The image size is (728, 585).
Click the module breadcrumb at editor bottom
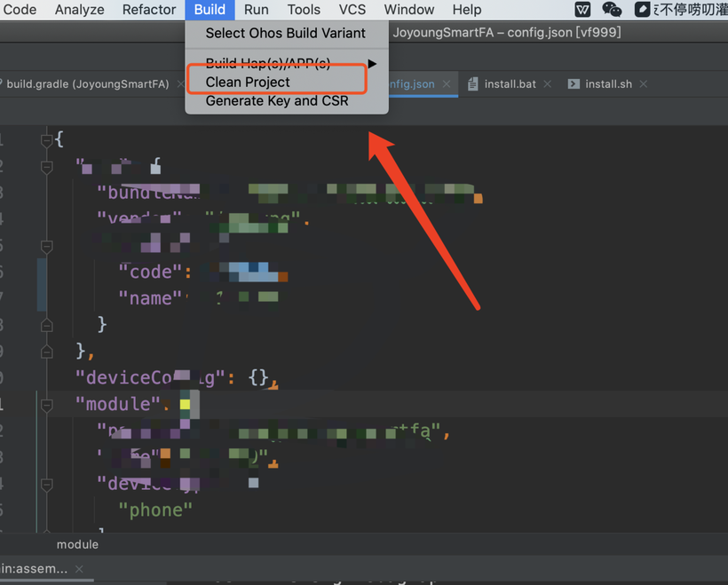(x=77, y=544)
